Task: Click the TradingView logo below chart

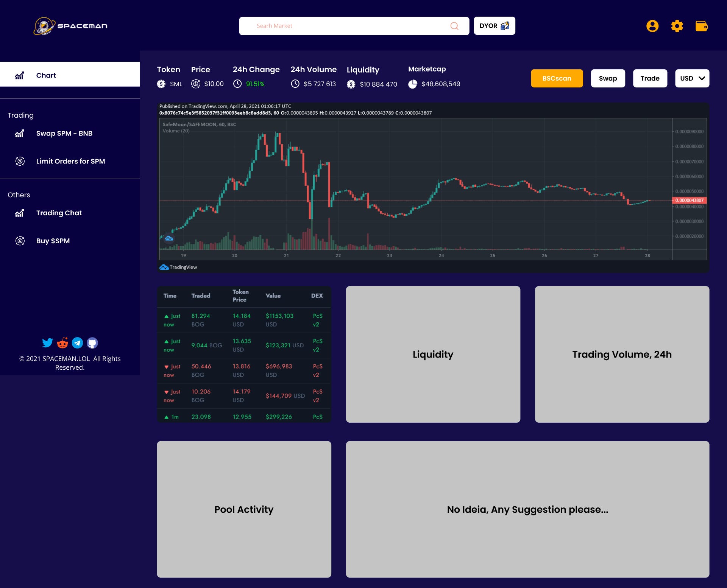Action: (178, 267)
